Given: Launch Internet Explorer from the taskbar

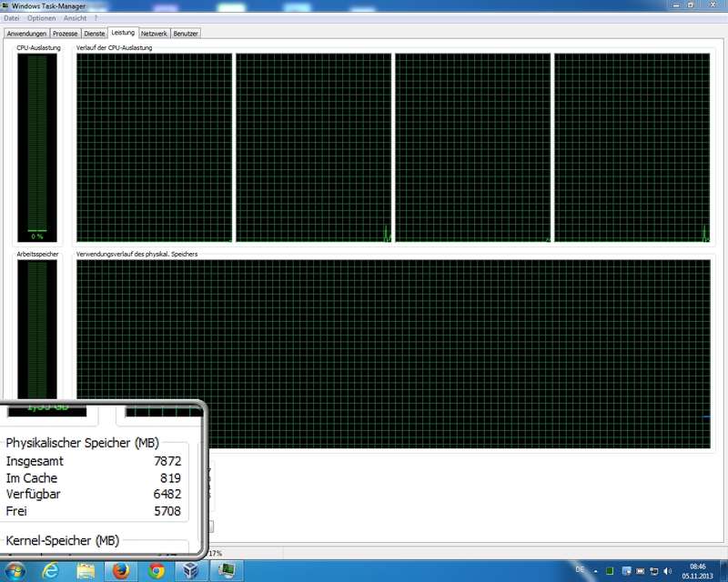Looking at the screenshot, I should pyautogui.click(x=50, y=571).
